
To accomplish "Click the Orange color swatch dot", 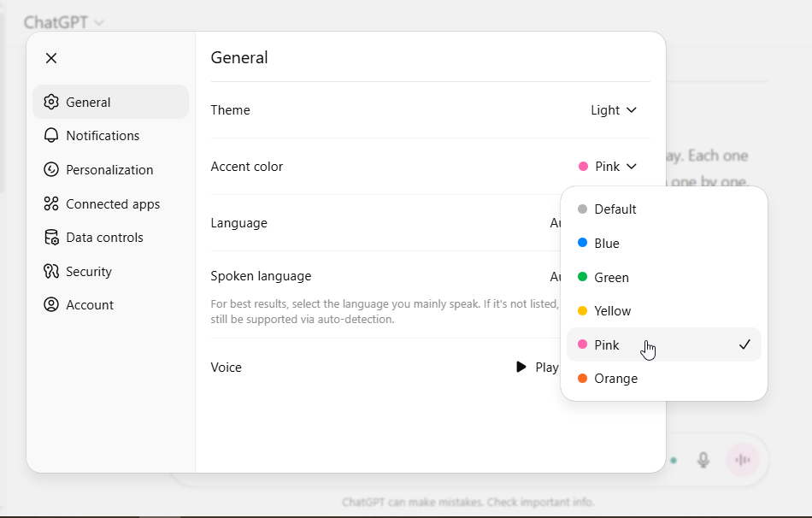I will point(583,379).
